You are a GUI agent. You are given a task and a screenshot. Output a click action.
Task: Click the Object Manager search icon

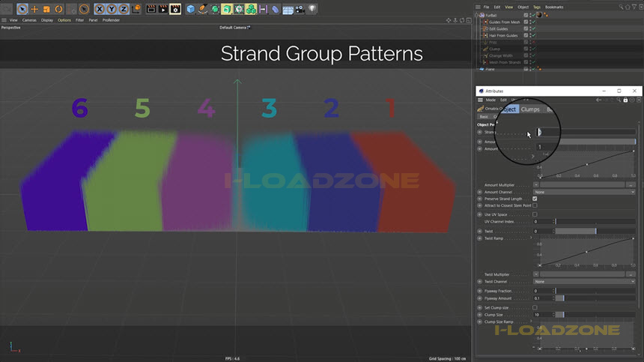pos(621,7)
